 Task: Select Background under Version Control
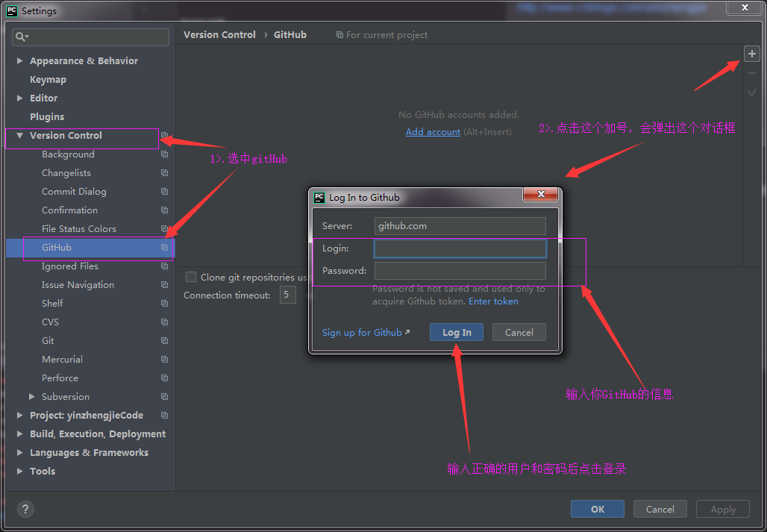68,154
